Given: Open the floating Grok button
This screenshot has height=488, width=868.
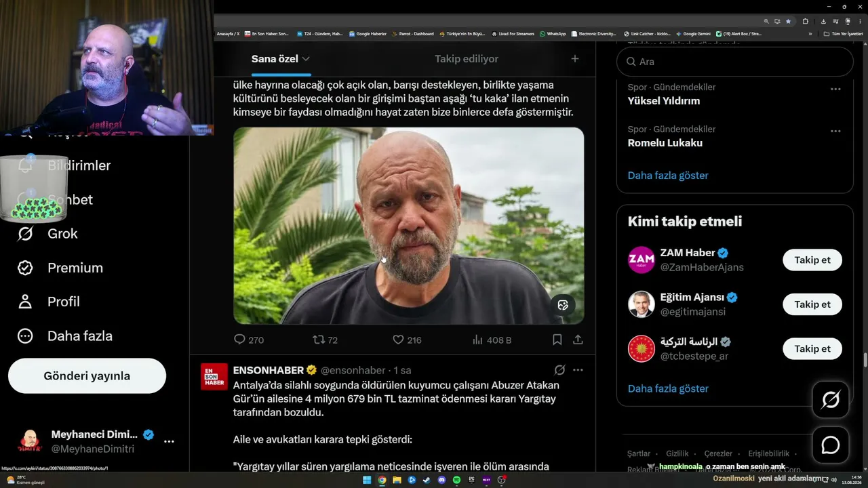Looking at the screenshot, I should point(831,400).
